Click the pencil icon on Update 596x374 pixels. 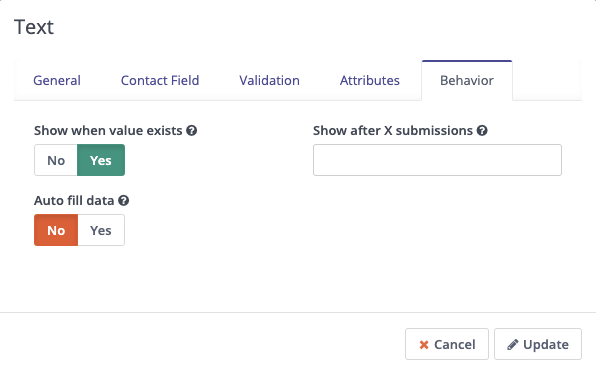tap(512, 344)
